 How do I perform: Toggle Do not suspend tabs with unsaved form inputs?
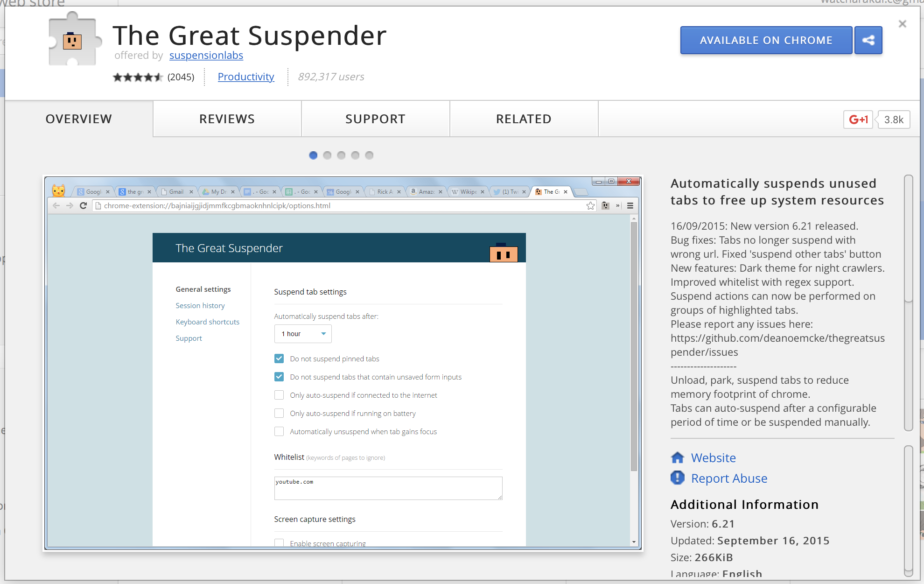[279, 377]
